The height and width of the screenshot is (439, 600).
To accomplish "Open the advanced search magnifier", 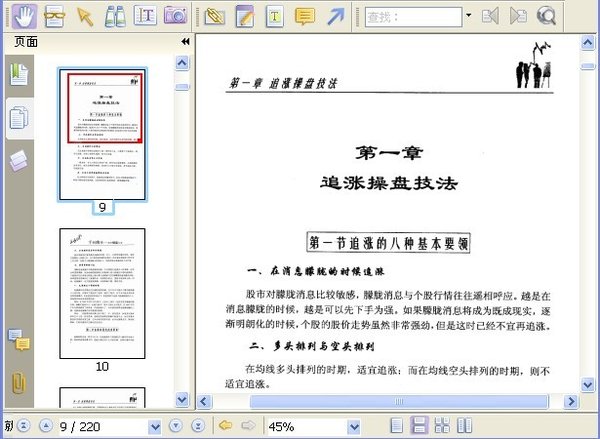I will [546, 16].
